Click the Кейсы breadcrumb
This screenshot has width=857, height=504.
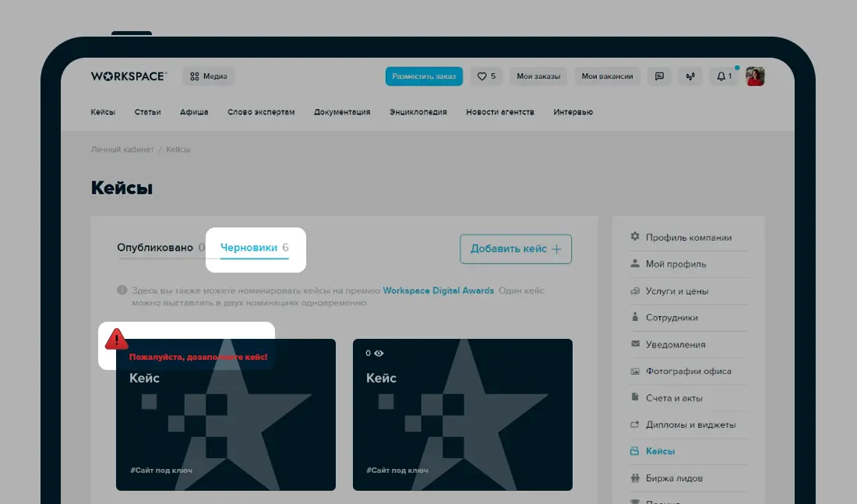[178, 150]
